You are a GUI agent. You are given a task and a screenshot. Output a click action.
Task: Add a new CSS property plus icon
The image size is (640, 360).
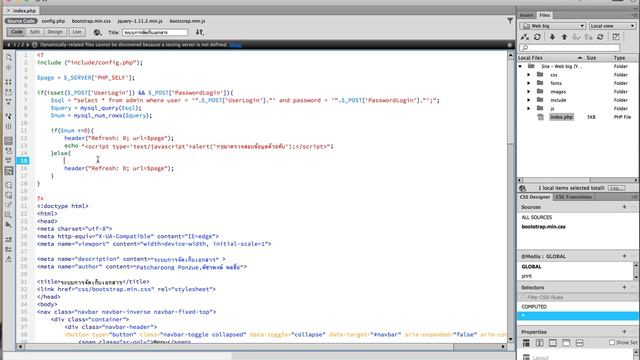tap(624, 332)
